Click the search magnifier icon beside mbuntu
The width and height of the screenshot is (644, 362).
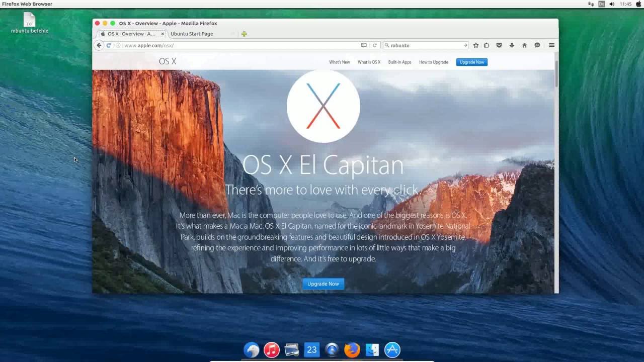point(387,45)
